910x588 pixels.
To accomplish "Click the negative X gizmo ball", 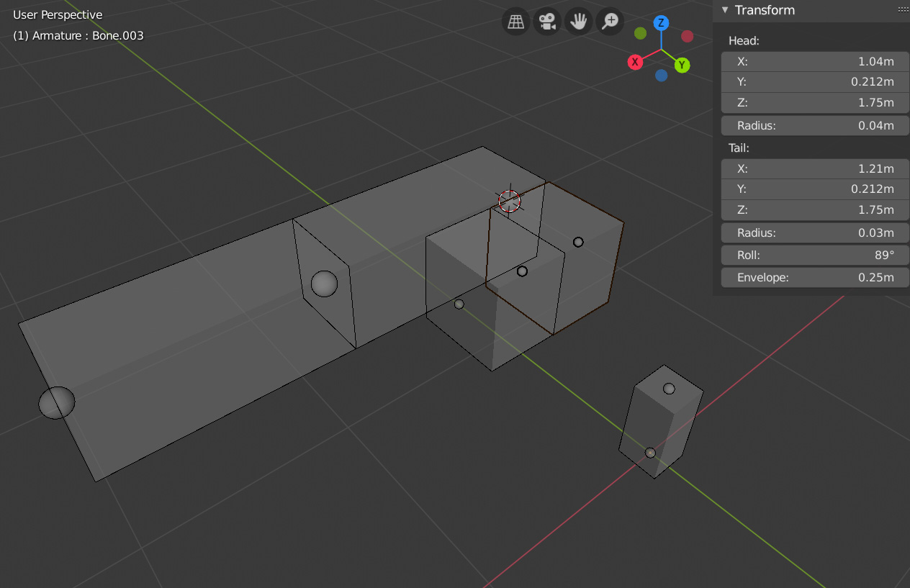I will tap(686, 36).
